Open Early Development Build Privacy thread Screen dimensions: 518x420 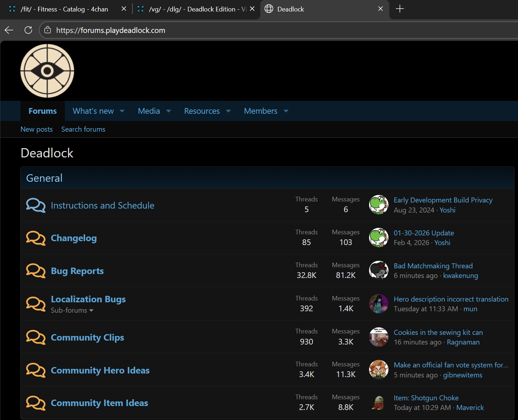[443, 200]
